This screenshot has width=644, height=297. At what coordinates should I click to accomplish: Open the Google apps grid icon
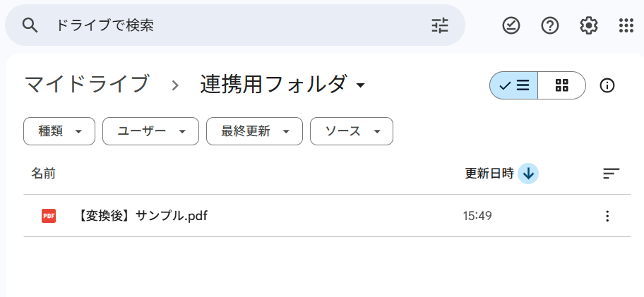626,25
